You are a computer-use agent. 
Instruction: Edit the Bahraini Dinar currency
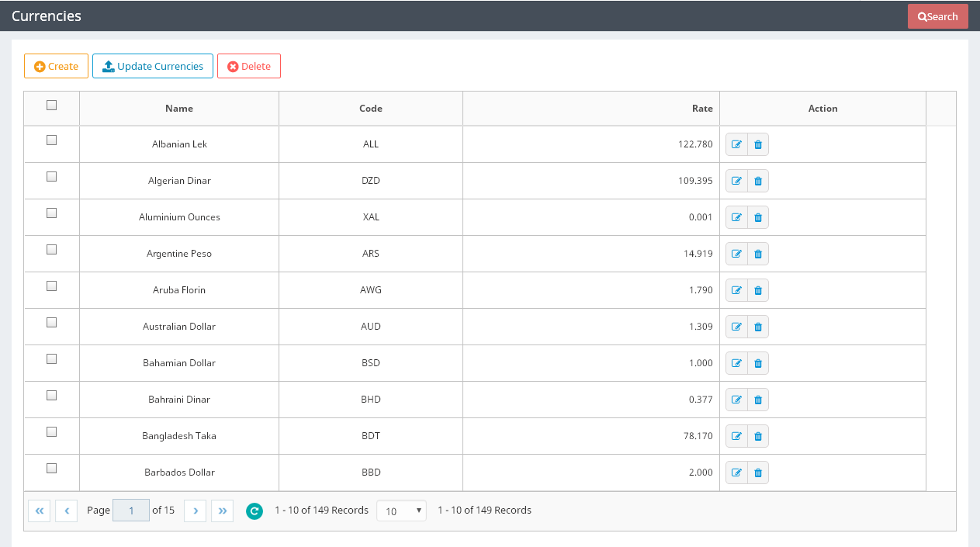(x=736, y=400)
